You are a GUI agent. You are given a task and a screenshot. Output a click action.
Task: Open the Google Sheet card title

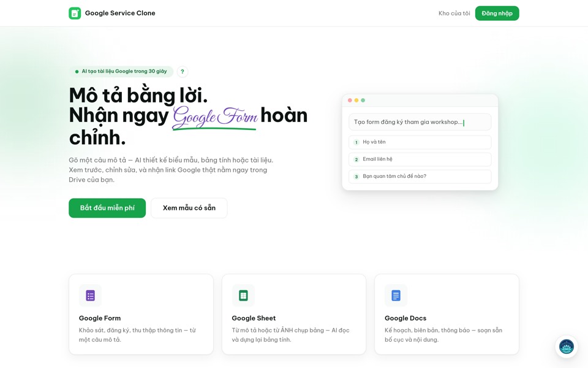254,318
